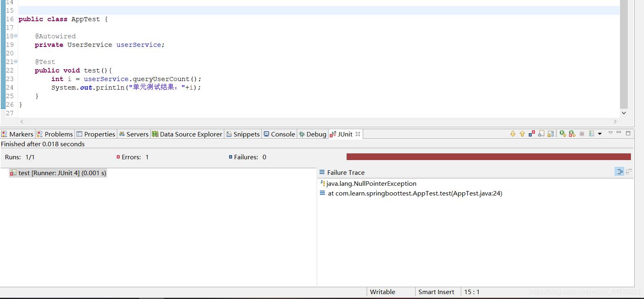The image size is (644, 299).
Task: Toggle JUnit scroll lock
Action: pos(551,134)
